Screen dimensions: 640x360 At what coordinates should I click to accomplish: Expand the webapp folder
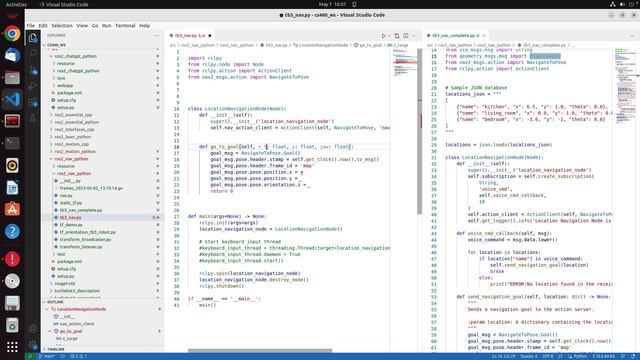(x=102, y=85)
